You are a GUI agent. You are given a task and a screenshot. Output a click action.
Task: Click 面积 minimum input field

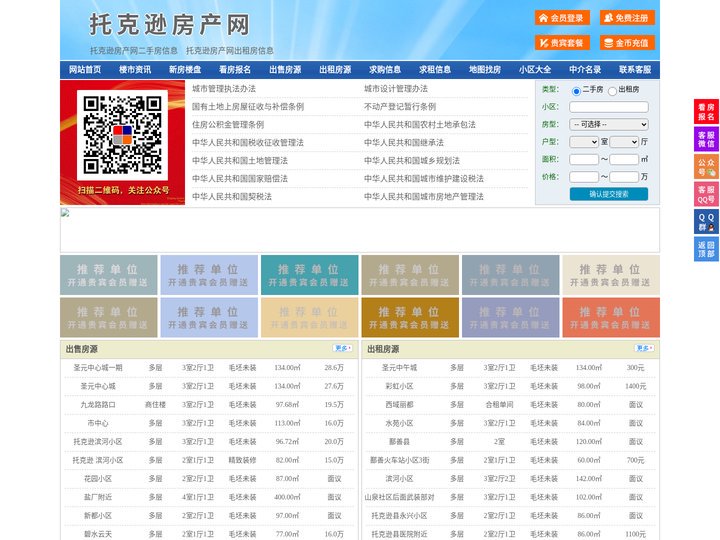[584, 159]
